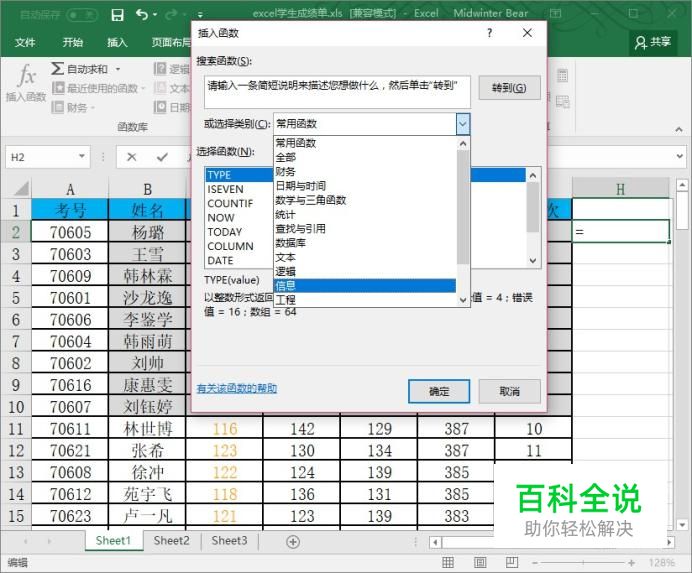Switch to Page Break Preview icon
The height and width of the screenshot is (573, 692).
tap(512, 562)
